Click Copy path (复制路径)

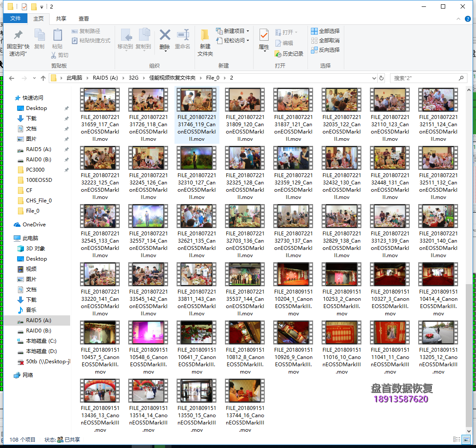pos(86,31)
